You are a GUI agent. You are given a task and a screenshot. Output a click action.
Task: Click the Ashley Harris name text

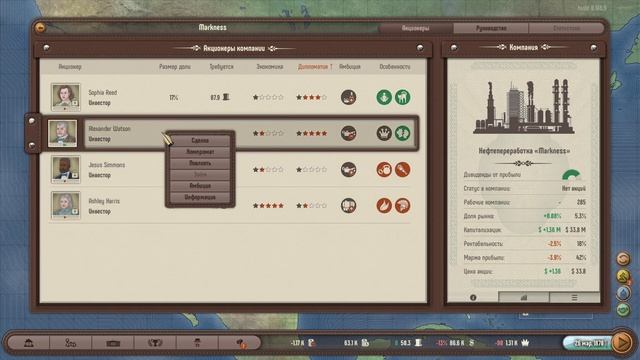[x=104, y=201]
